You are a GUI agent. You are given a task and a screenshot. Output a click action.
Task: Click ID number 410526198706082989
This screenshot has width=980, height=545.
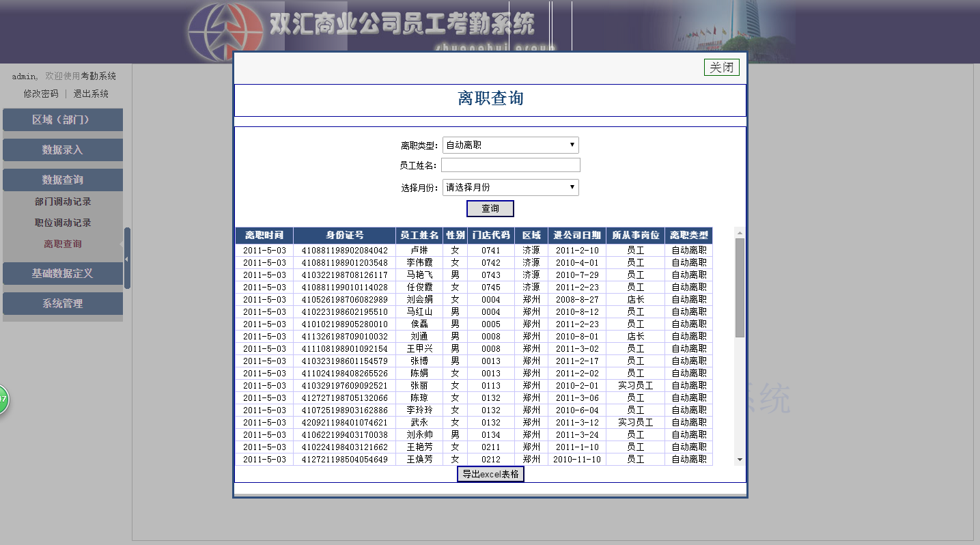pyautogui.click(x=345, y=300)
